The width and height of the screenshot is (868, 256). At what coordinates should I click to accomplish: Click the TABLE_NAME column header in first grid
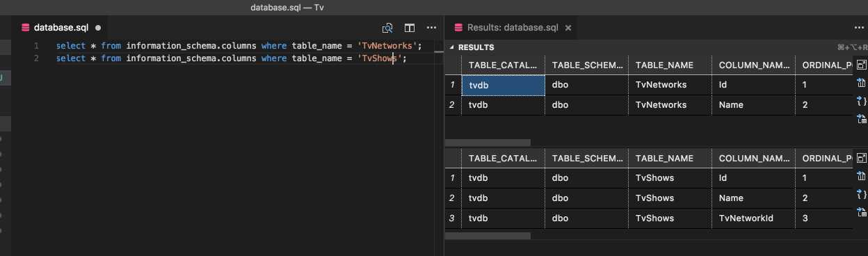(x=670, y=65)
